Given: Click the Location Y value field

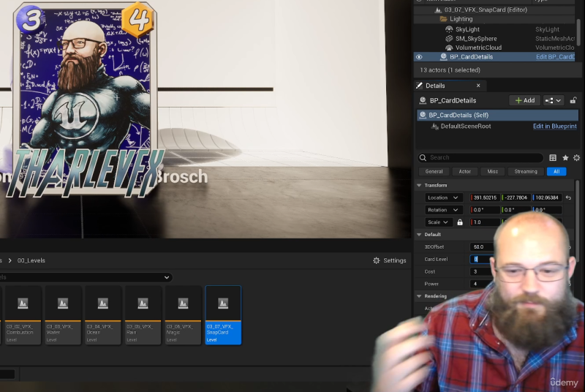Looking at the screenshot, I should tap(516, 197).
